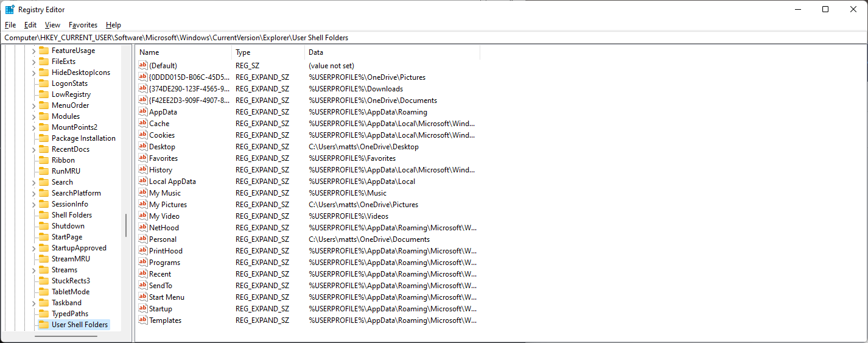Click the Templates value string icon
This screenshot has width=868, height=343.
(x=143, y=320)
